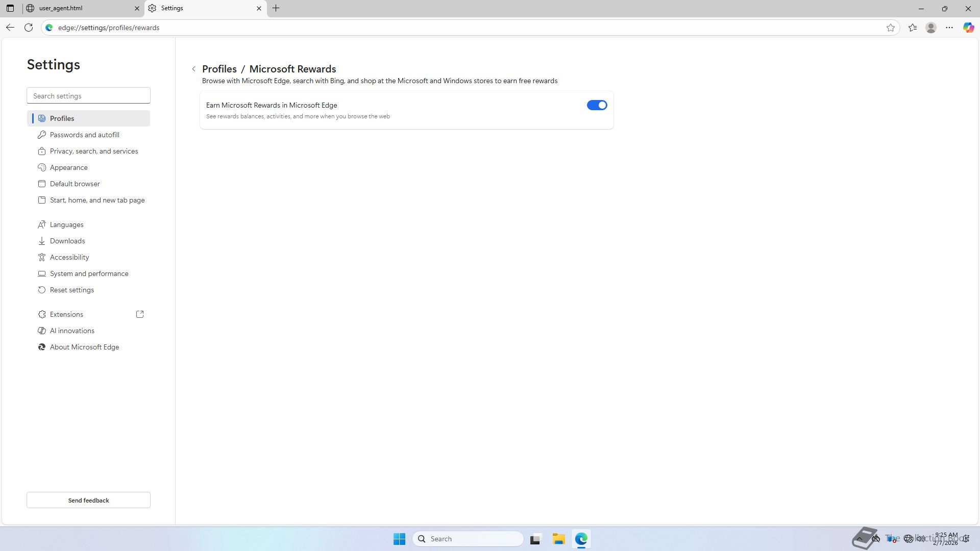Open About Microsoft Edge page
Image resolution: width=980 pixels, height=551 pixels.
(85, 347)
